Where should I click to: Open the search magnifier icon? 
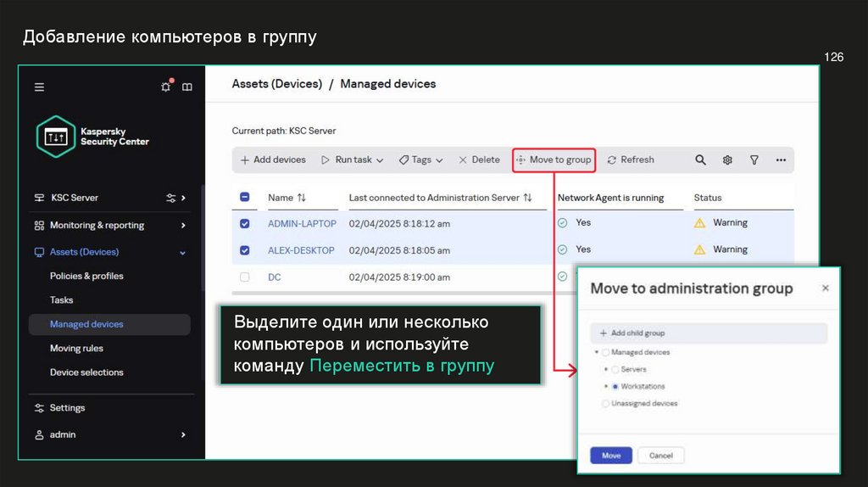(x=700, y=160)
